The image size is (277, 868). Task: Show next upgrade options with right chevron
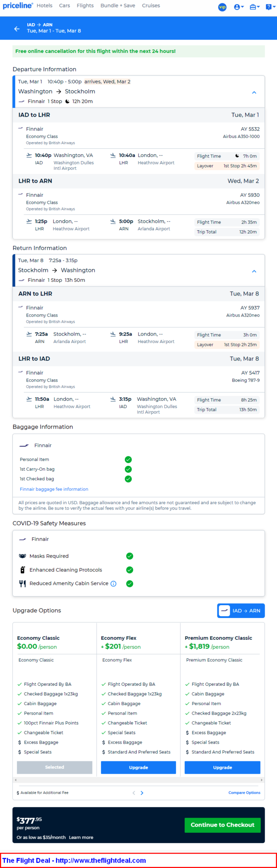(142, 793)
